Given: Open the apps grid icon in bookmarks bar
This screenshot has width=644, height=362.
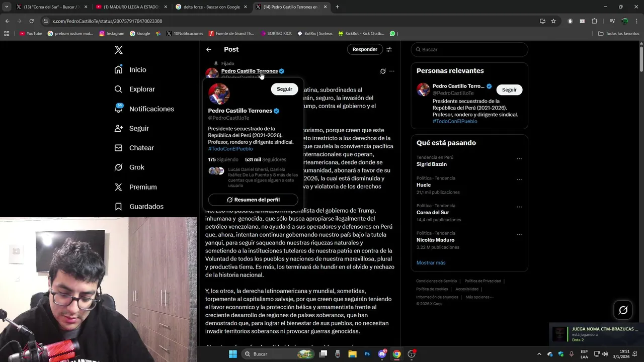Looking at the screenshot, I should point(7,34).
